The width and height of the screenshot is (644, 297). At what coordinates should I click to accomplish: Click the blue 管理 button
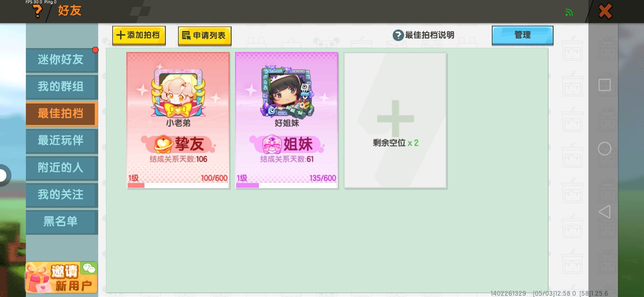point(522,35)
